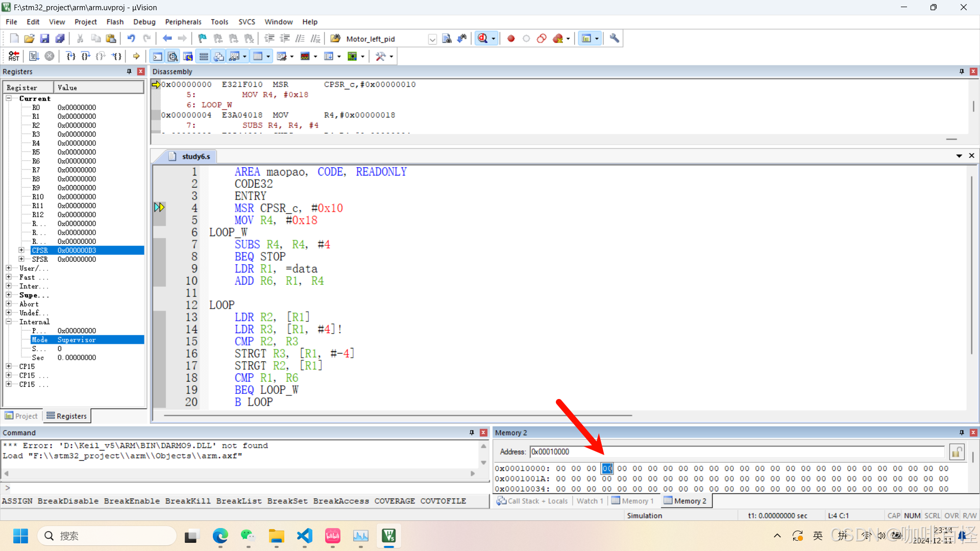Click the Configuration wrench icon

pyautogui.click(x=615, y=38)
